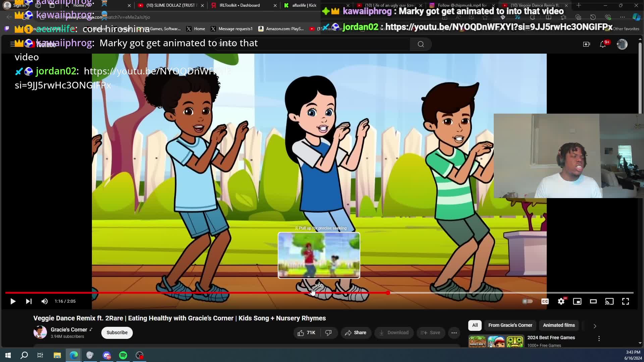This screenshot has width=644, height=362.
Task: Open Discord from the taskbar
Action: point(107,355)
